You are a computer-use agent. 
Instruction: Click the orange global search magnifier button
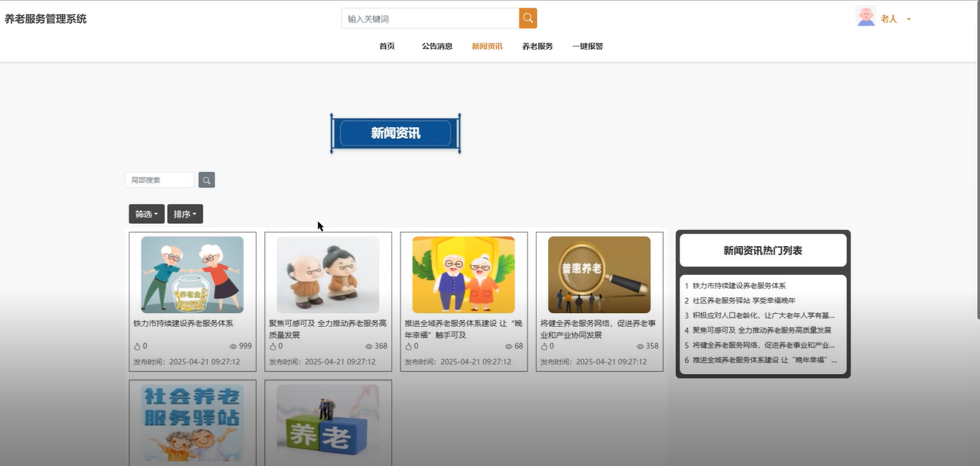coord(528,18)
